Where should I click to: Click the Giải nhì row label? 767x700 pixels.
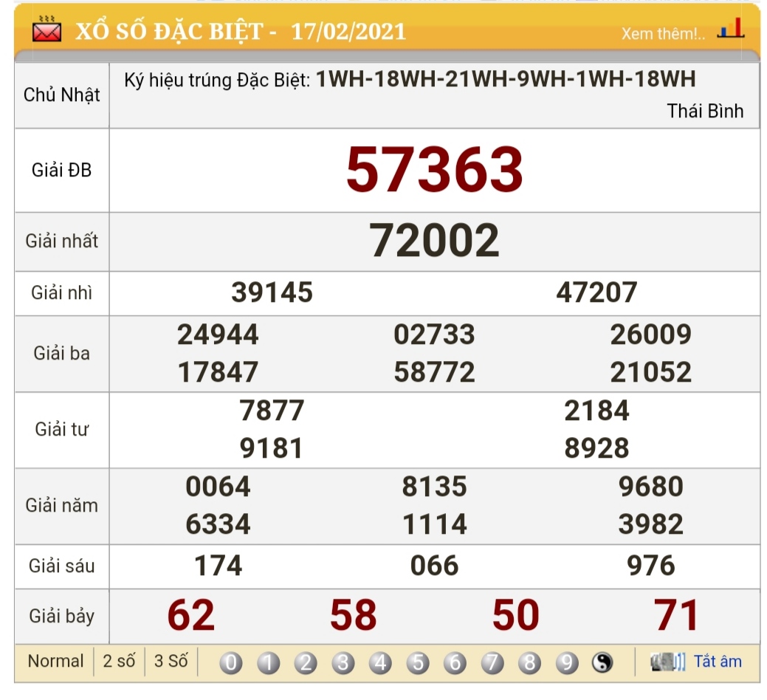pos(61,293)
